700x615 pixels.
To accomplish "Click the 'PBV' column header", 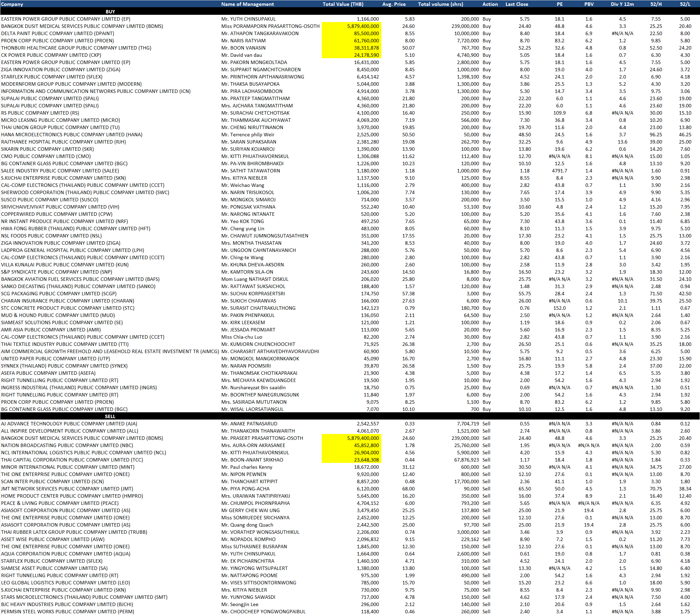I will [589, 4].
